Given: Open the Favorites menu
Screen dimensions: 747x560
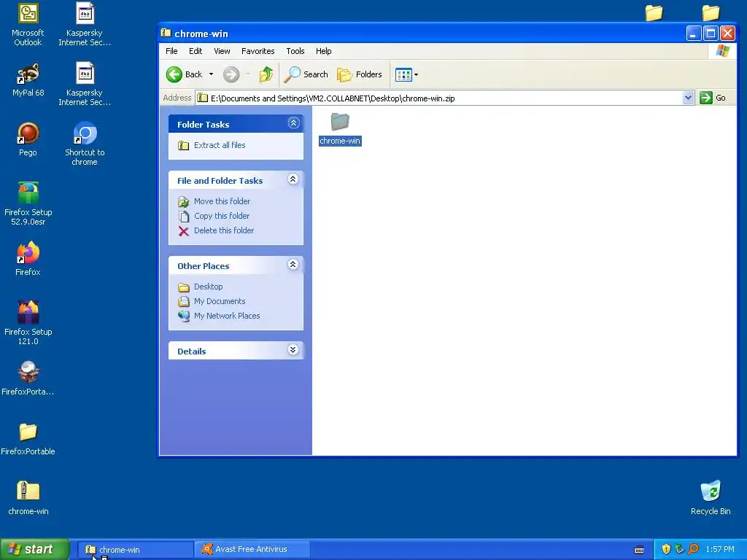Looking at the screenshot, I should pyautogui.click(x=258, y=51).
